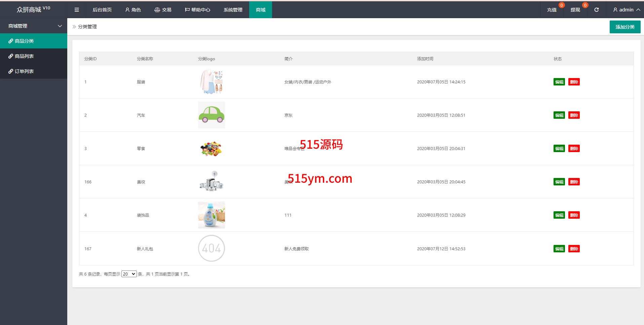Click the 美妆 appliance logo thumbnail
This screenshot has width=644, height=325.
coord(212,182)
